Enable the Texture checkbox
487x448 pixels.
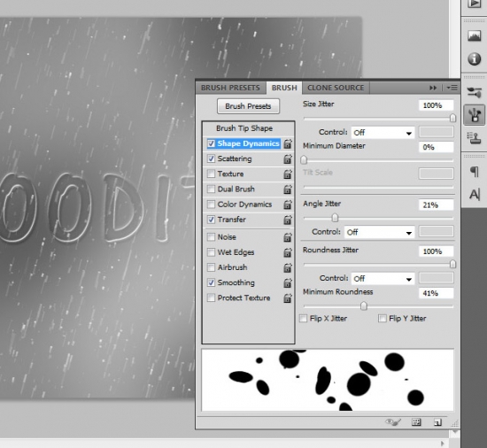(x=211, y=174)
